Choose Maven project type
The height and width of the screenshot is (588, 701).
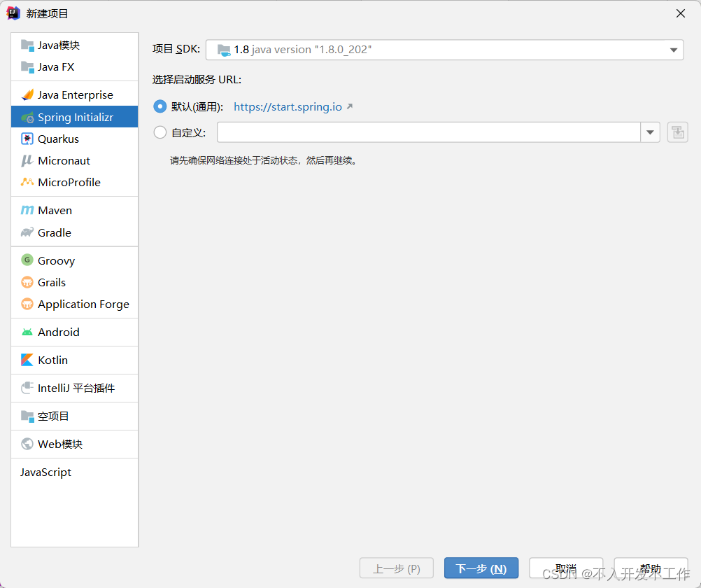(x=75, y=210)
